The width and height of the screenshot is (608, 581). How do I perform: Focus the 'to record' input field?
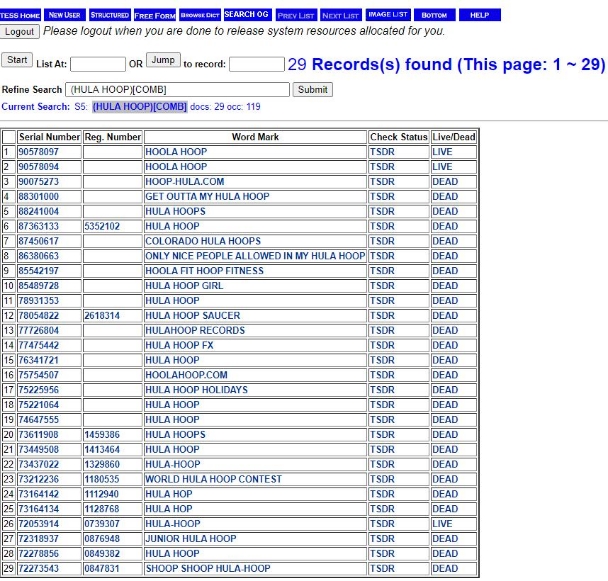(256, 64)
